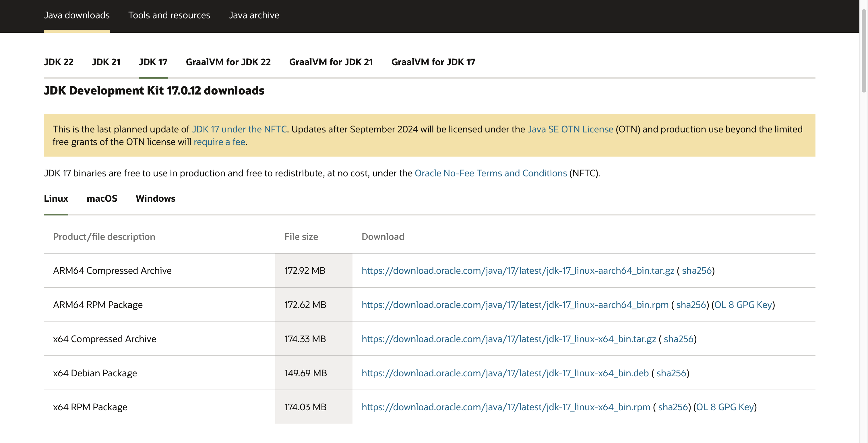This screenshot has width=868, height=443.
Task: Open OL 8 GPG Key for ARM64 RPM
Action: pyautogui.click(x=743, y=305)
